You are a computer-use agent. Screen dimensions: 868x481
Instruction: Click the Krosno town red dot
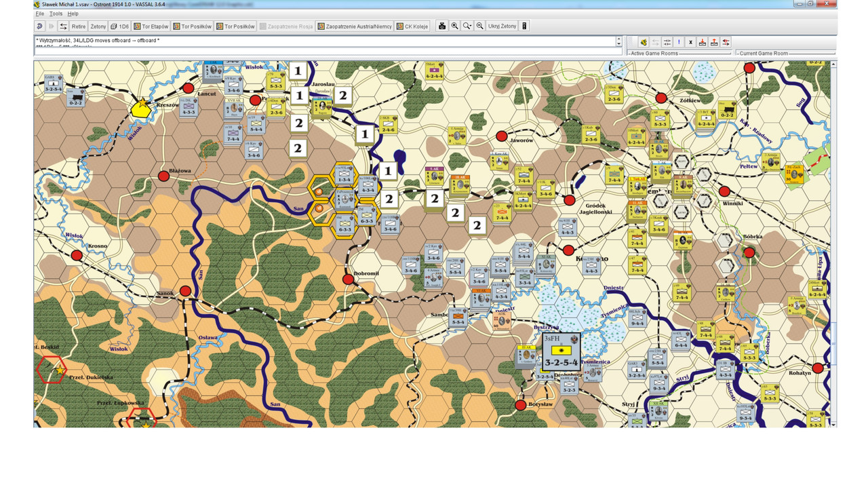[x=77, y=255]
